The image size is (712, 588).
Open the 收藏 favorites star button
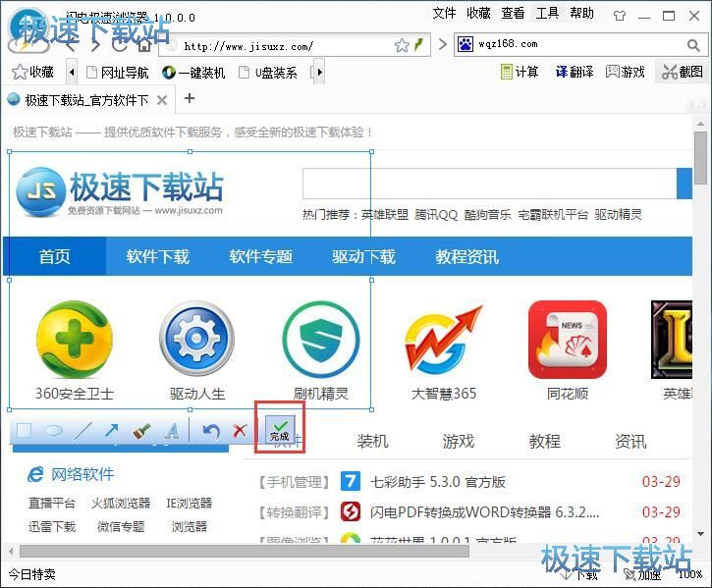point(32,72)
